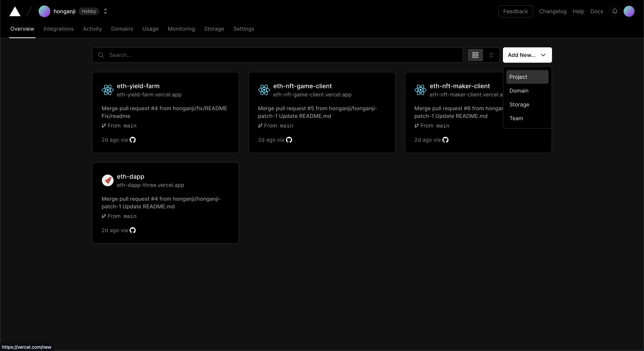This screenshot has height=351, width=644.
Task: Open commit 'Merge pull request #4 ... Fix/readme'
Action: [x=164, y=112]
